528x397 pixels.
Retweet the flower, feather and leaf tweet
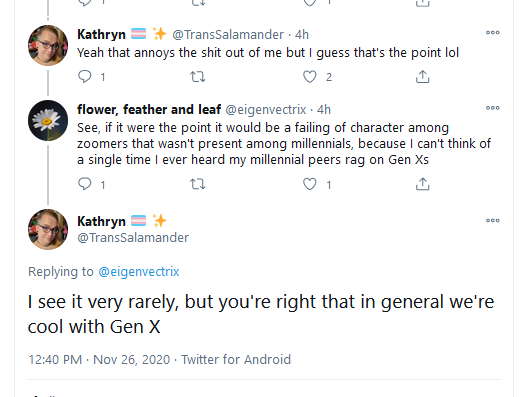coord(198,184)
